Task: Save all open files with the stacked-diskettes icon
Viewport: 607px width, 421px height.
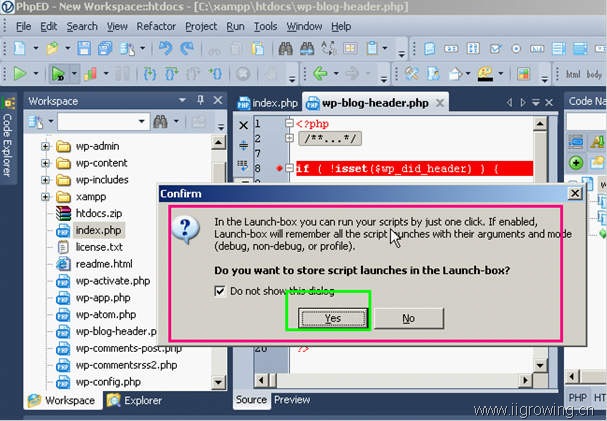Action: 105,48
